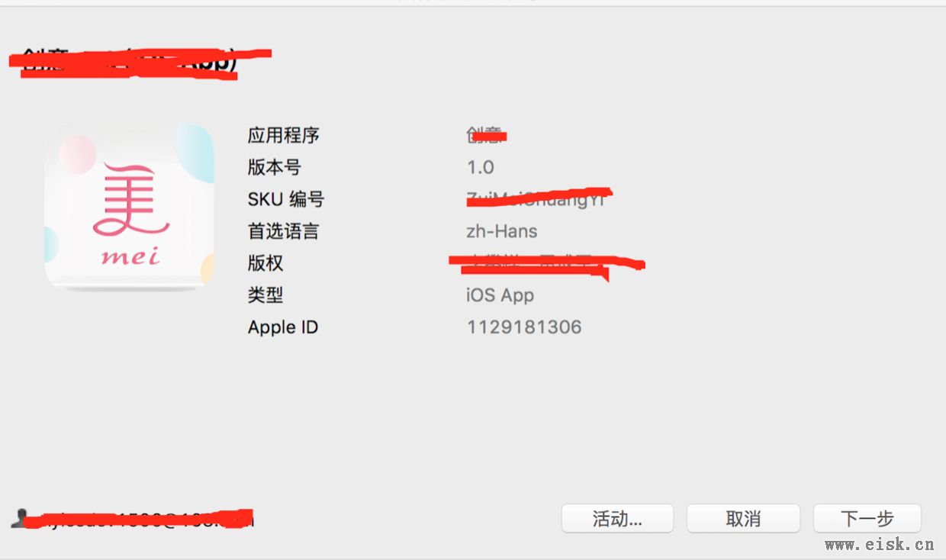The height and width of the screenshot is (560, 946).
Task: Select the zh-Hans language value
Action: [x=502, y=231]
